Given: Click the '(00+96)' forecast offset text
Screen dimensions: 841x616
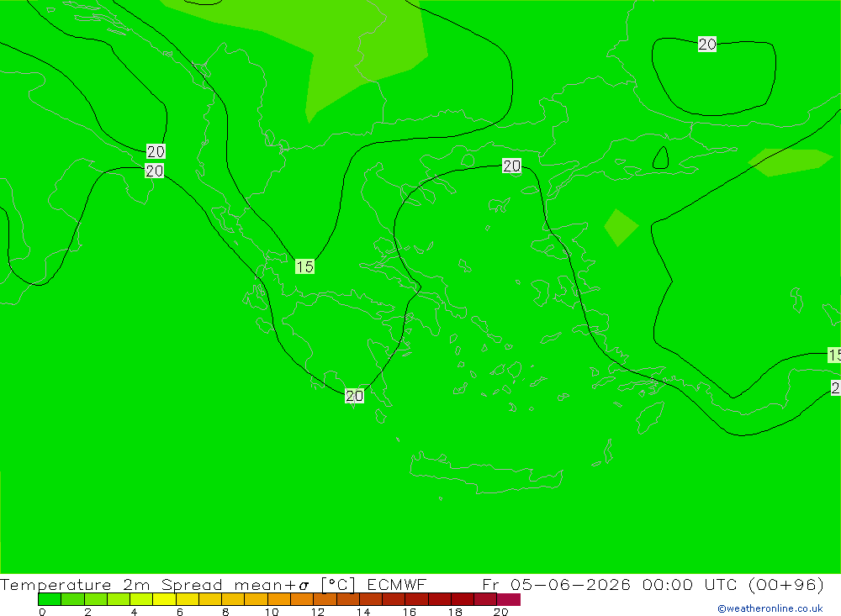Looking at the screenshot, I should [x=785, y=584].
